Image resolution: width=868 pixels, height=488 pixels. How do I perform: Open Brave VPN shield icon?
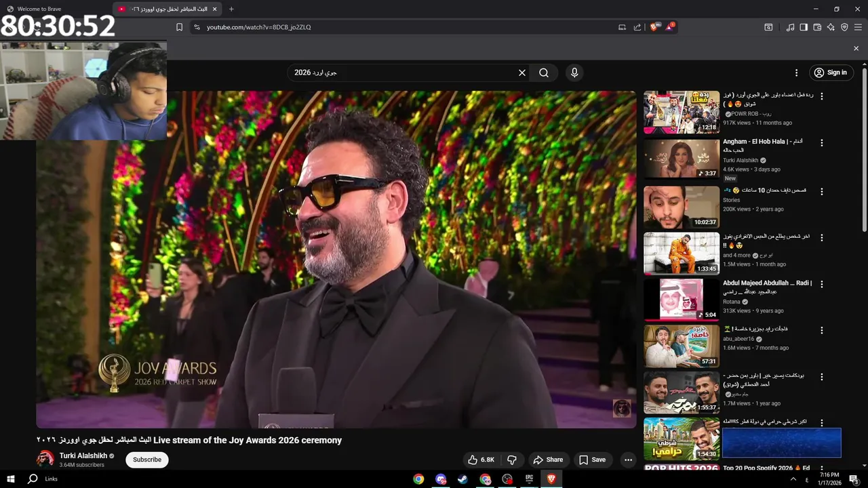[844, 27]
